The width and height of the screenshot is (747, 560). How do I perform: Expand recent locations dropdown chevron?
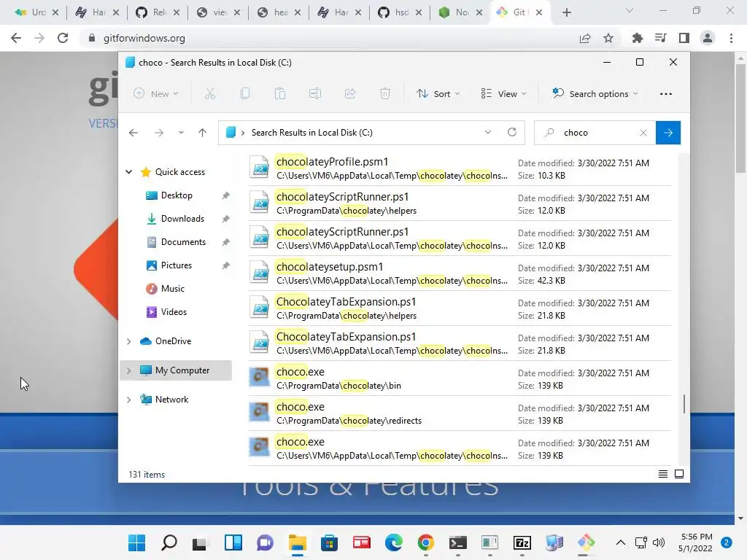point(181,133)
